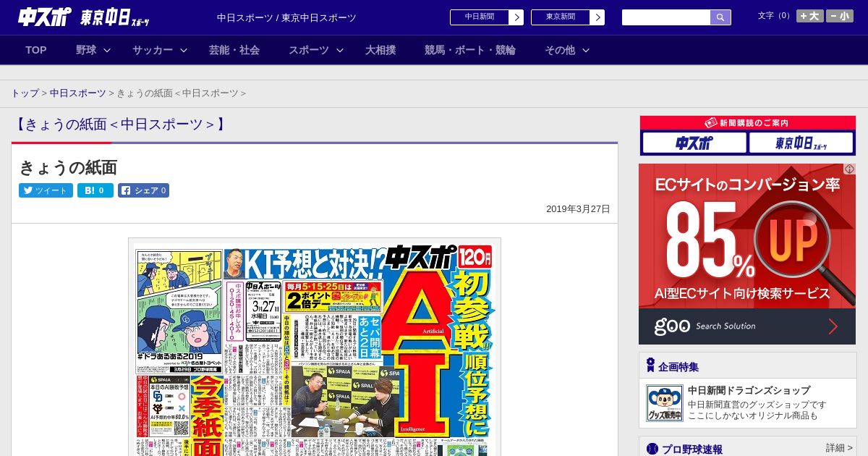Open the 野球 navigation menu
Viewport: 868px width, 456px height.
click(x=86, y=50)
